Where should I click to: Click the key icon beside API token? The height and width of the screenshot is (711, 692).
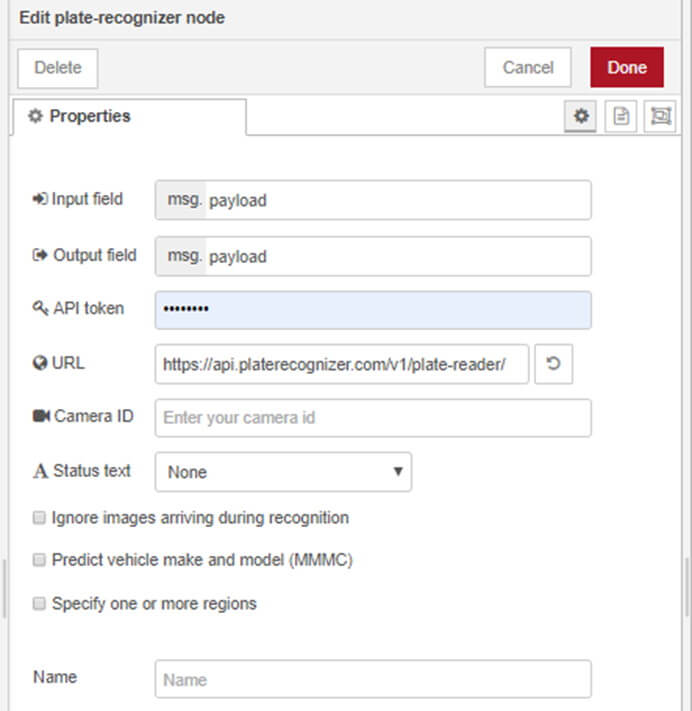40,308
